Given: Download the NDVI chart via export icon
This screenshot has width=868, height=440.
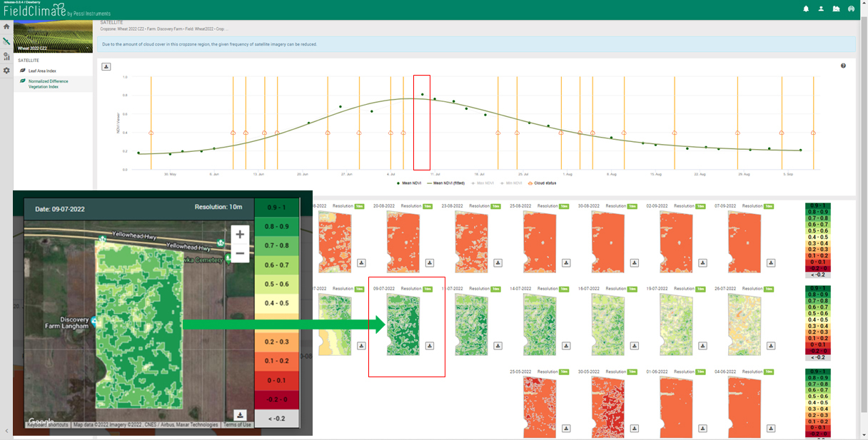Looking at the screenshot, I should coord(106,66).
